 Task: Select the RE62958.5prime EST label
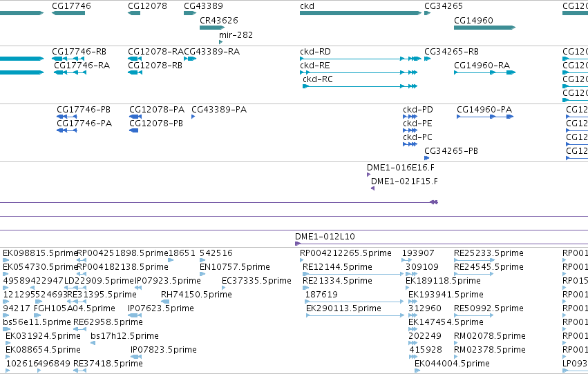(108, 322)
